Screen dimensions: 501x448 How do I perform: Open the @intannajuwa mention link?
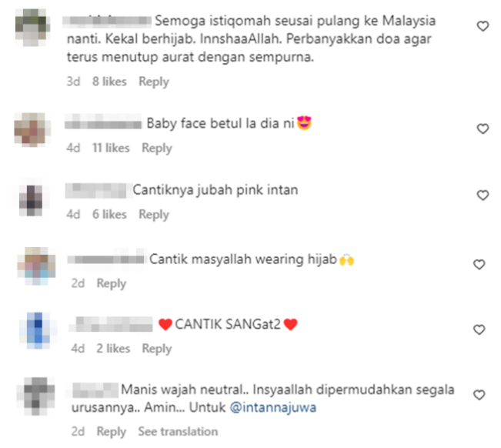click(273, 408)
